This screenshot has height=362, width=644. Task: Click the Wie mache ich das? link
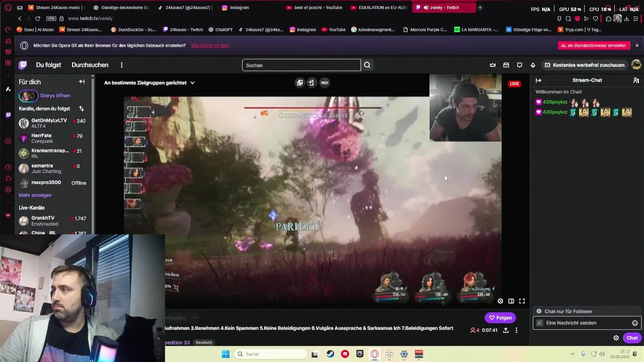210,46
